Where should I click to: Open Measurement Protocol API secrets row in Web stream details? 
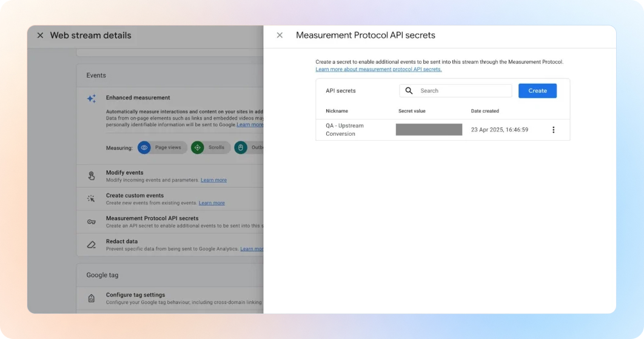click(170, 222)
